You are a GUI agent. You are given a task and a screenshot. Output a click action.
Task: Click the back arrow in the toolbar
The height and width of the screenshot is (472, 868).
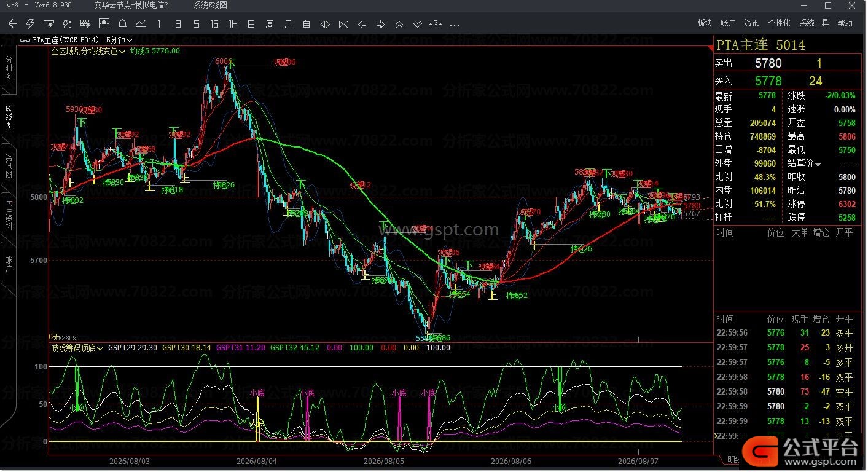[x=12, y=24]
